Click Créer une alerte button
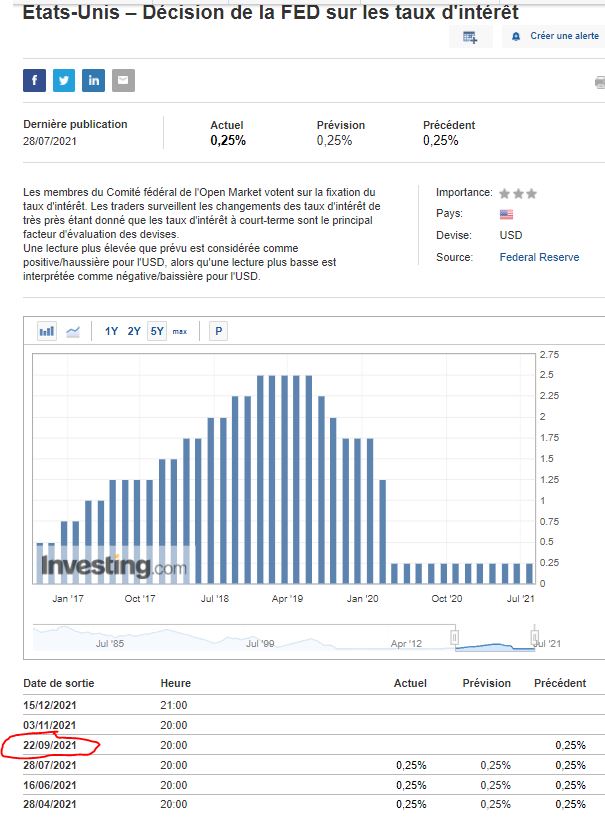Image resolution: width=605 pixels, height=822 pixels. coord(556,36)
